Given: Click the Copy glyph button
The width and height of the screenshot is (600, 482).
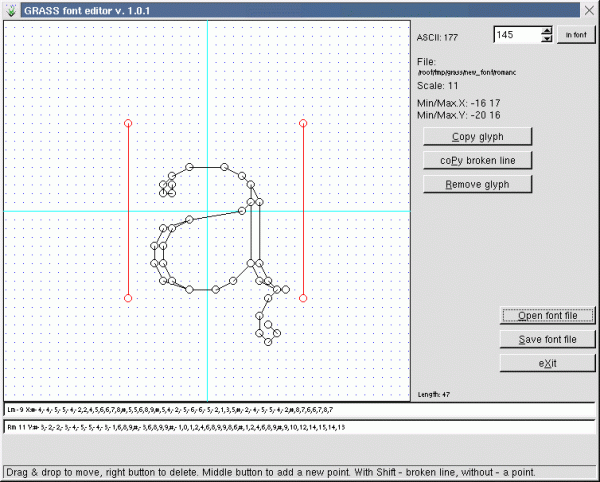Looking at the screenshot, I should (x=476, y=136).
